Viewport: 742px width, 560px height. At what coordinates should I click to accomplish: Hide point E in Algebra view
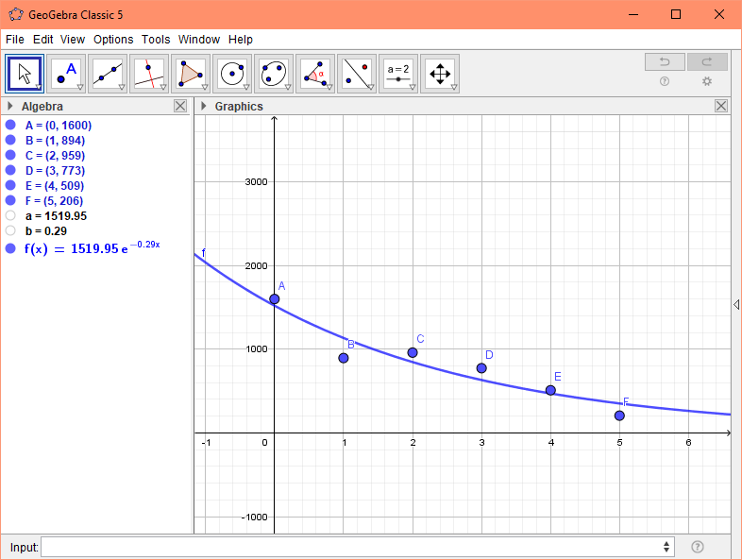click(x=10, y=185)
